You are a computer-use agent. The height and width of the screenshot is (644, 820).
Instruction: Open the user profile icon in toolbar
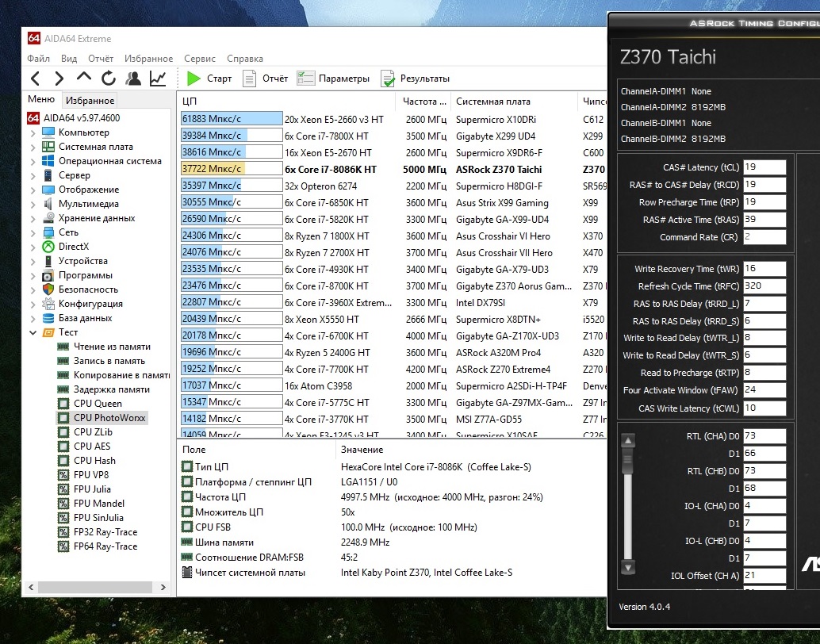point(133,79)
